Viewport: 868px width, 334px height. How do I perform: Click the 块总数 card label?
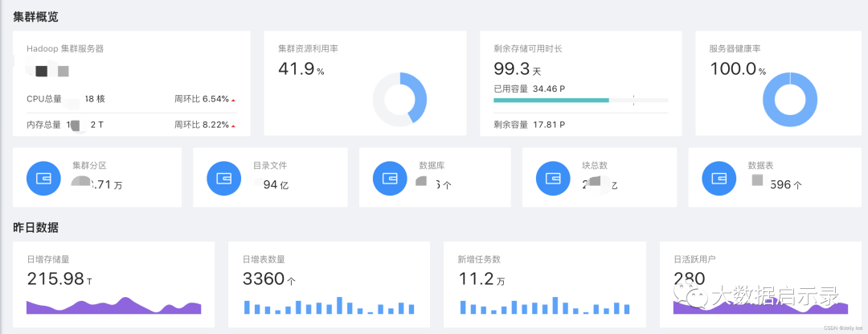pyautogui.click(x=595, y=166)
